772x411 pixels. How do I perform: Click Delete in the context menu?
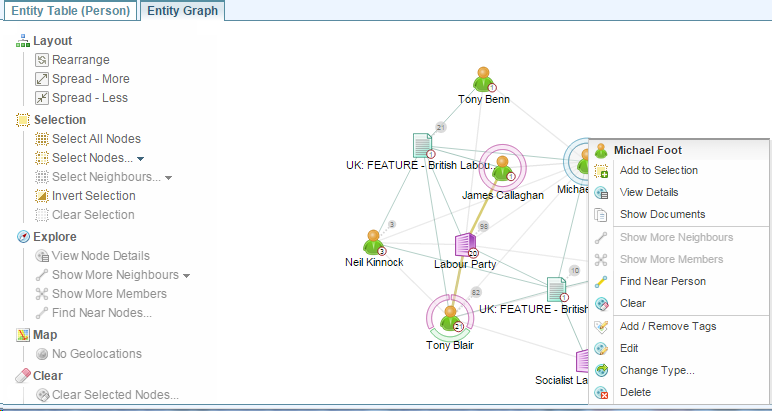[636, 392]
